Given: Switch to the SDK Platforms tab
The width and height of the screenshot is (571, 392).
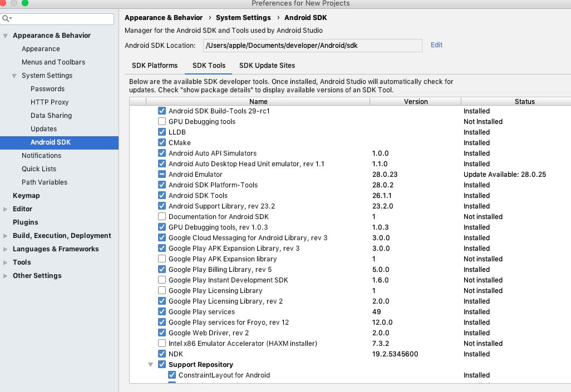Looking at the screenshot, I should coord(155,66).
